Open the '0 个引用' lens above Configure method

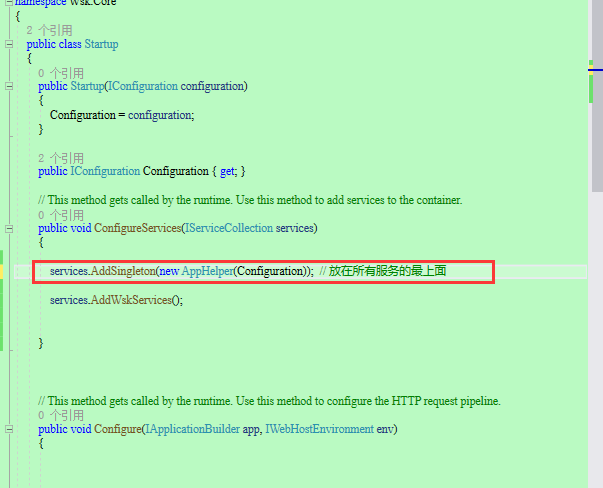[61, 415]
